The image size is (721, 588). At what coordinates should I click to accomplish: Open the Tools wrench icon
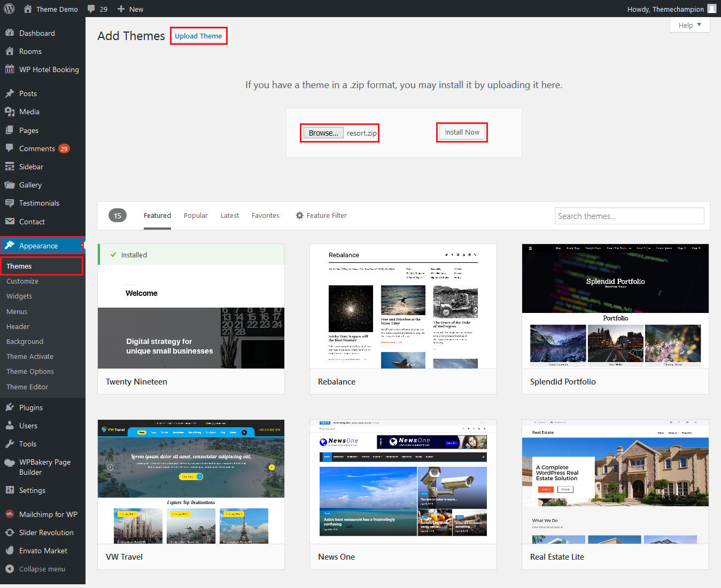10,444
